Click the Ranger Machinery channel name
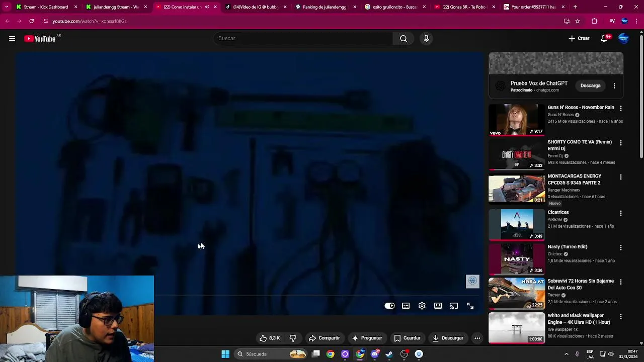The height and width of the screenshot is (362, 644). 564,190
